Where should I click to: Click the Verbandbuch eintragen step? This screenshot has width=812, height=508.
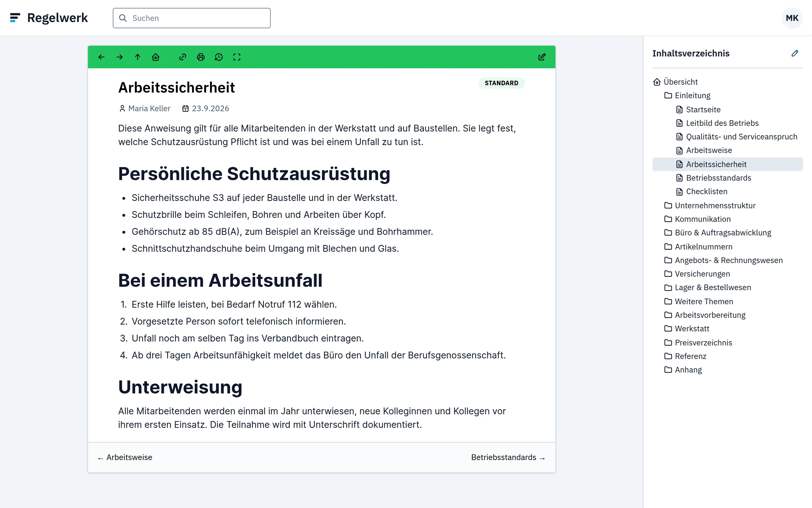(x=248, y=338)
